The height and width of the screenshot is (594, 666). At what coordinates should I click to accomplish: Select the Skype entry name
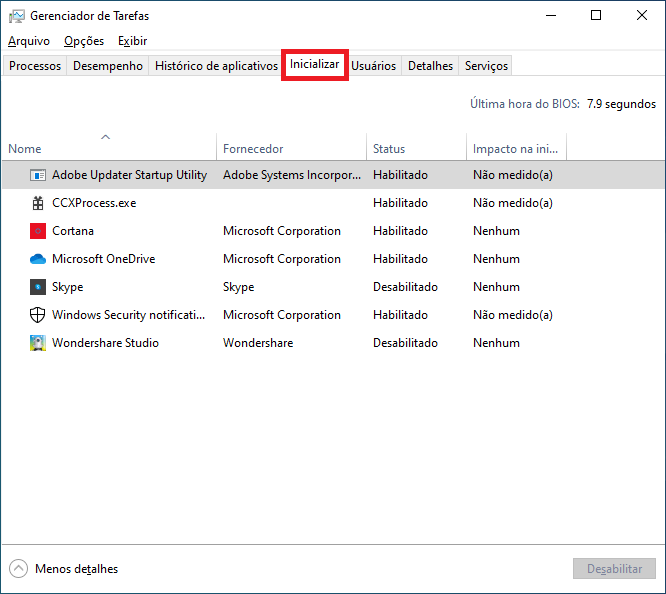tap(68, 287)
